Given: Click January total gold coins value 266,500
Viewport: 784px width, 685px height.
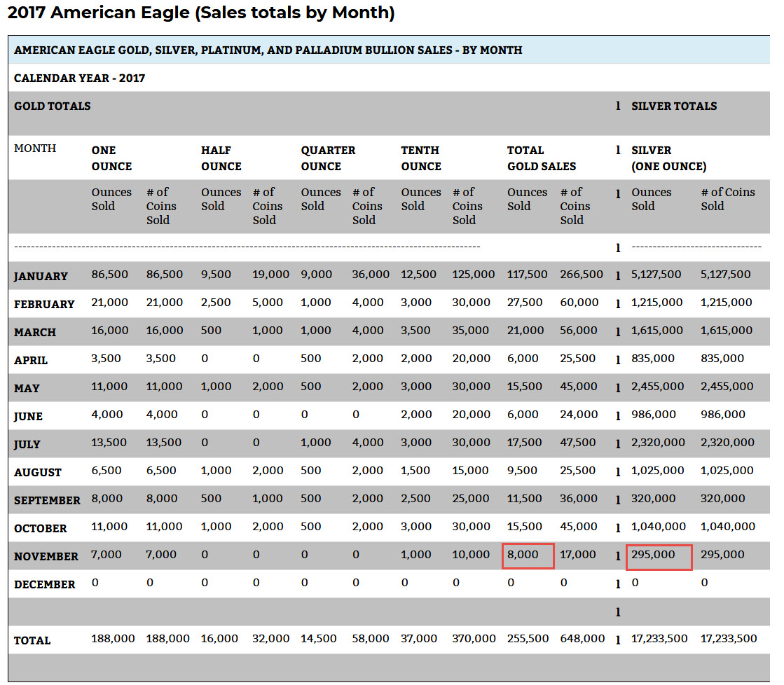Looking at the screenshot, I should [x=582, y=275].
